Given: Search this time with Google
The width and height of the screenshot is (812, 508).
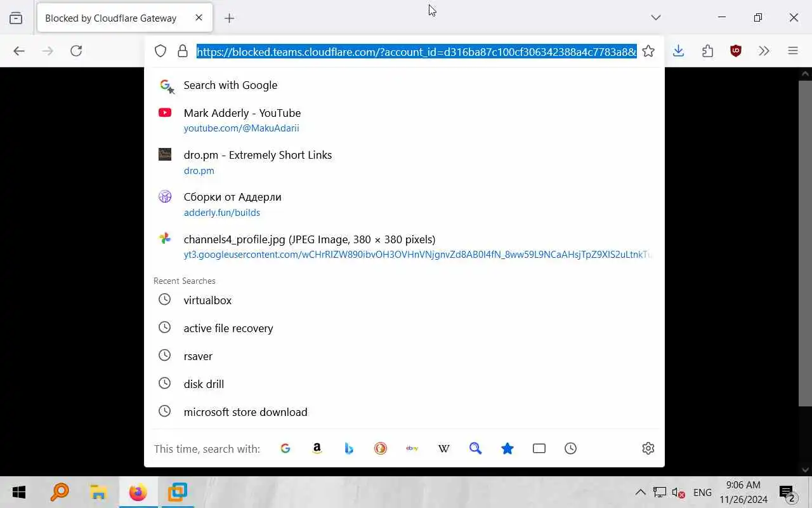Looking at the screenshot, I should point(285,448).
